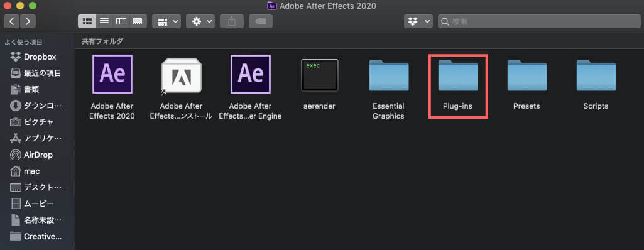This screenshot has height=250, width=644.
Task: Switch to column view
Action: click(x=121, y=21)
